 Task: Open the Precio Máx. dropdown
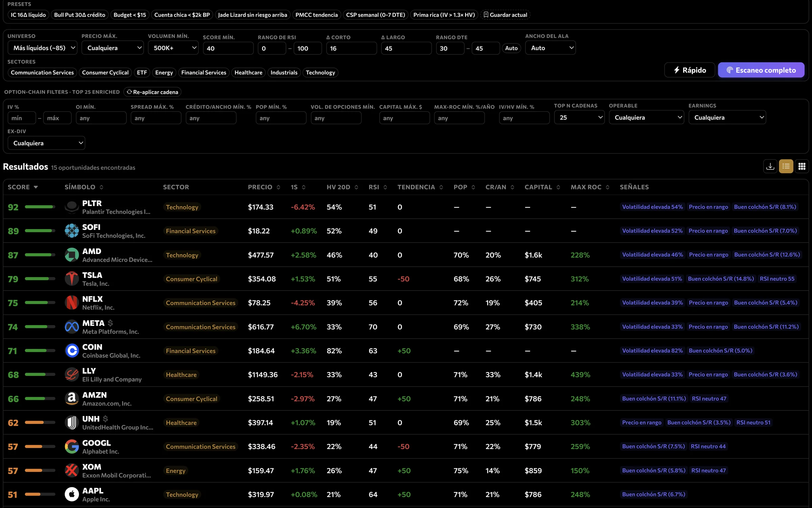click(113, 48)
